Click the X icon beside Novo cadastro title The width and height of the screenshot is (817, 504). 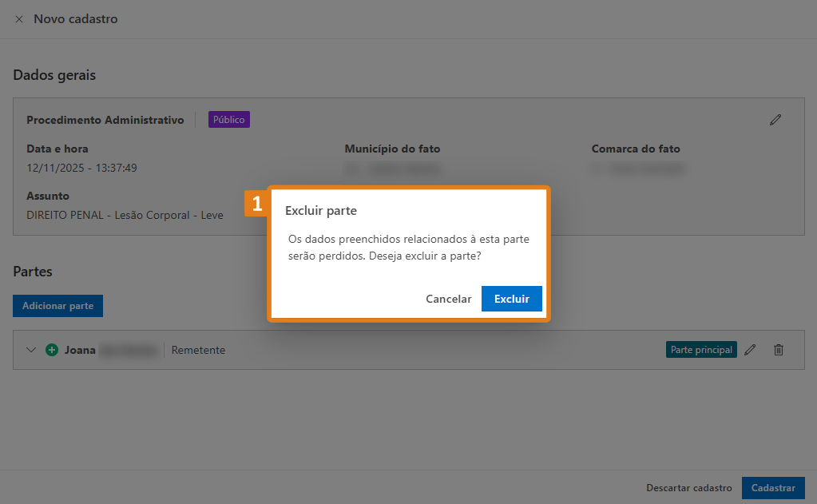click(19, 19)
